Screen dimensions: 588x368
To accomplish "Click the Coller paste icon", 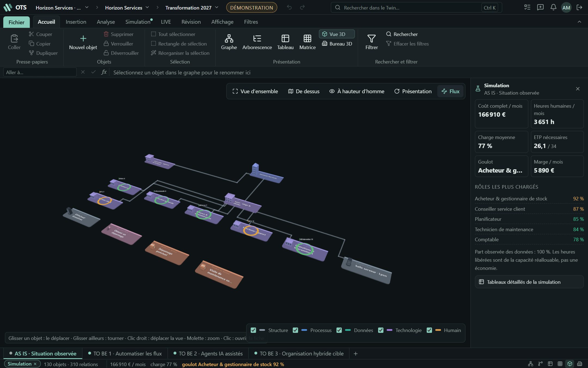I will pyautogui.click(x=14, y=39).
